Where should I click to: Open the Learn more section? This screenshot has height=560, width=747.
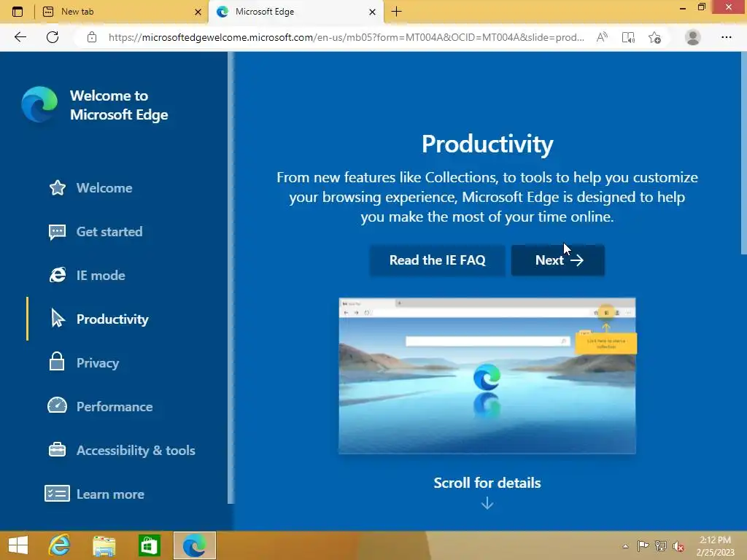[x=94, y=494]
